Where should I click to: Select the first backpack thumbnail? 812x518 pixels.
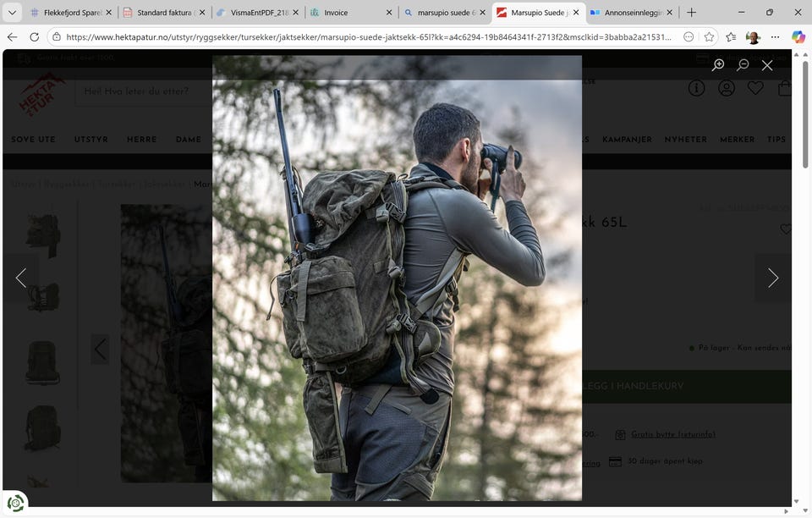coord(43,234)
